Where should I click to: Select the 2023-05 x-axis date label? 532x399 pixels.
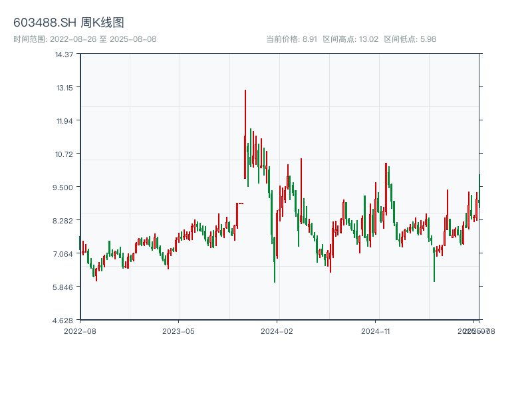point(178,331)
